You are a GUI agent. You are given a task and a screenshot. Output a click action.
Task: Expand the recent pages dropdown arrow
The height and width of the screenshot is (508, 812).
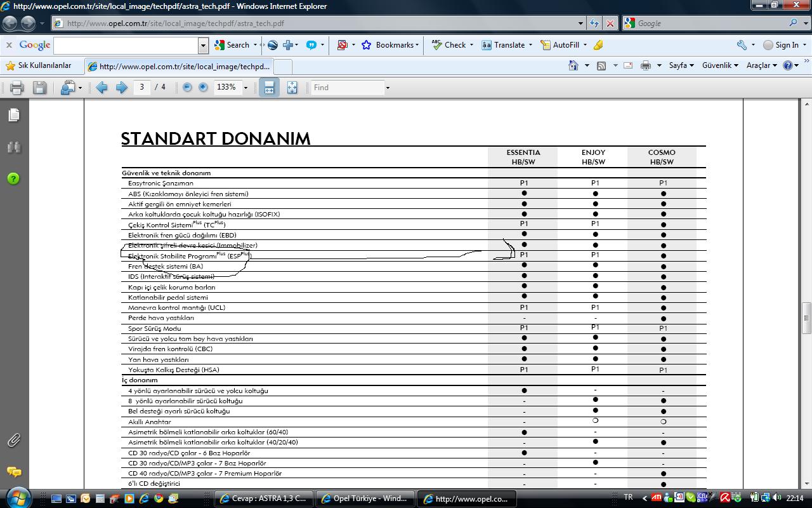pos(43,23)
